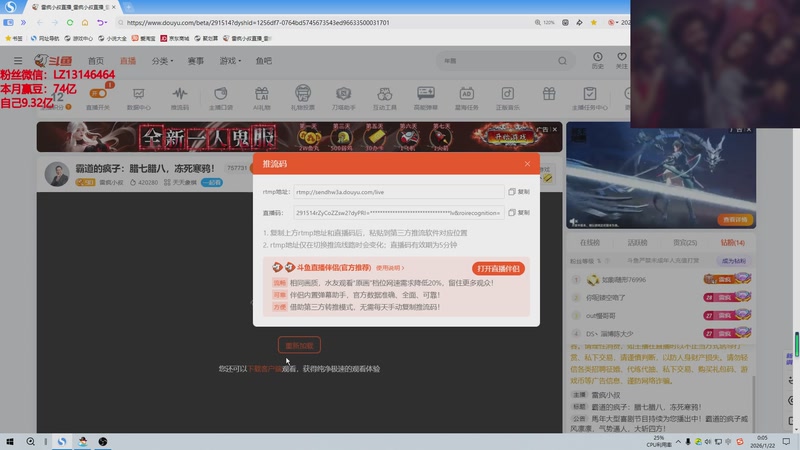Screen dimensions: 800x450
Task: Close the top banner advertisement
Action: click(555, 130)
